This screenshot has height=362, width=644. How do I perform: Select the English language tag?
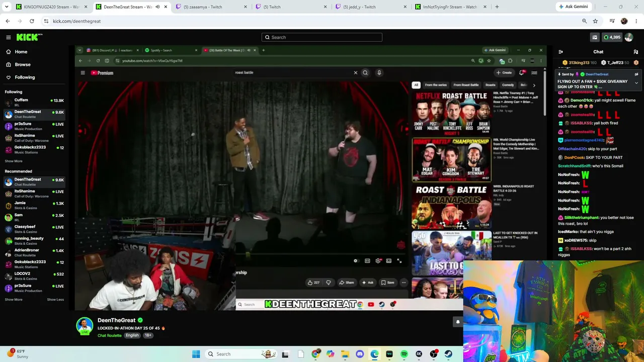pyautogui.click(x=132, y=335)
